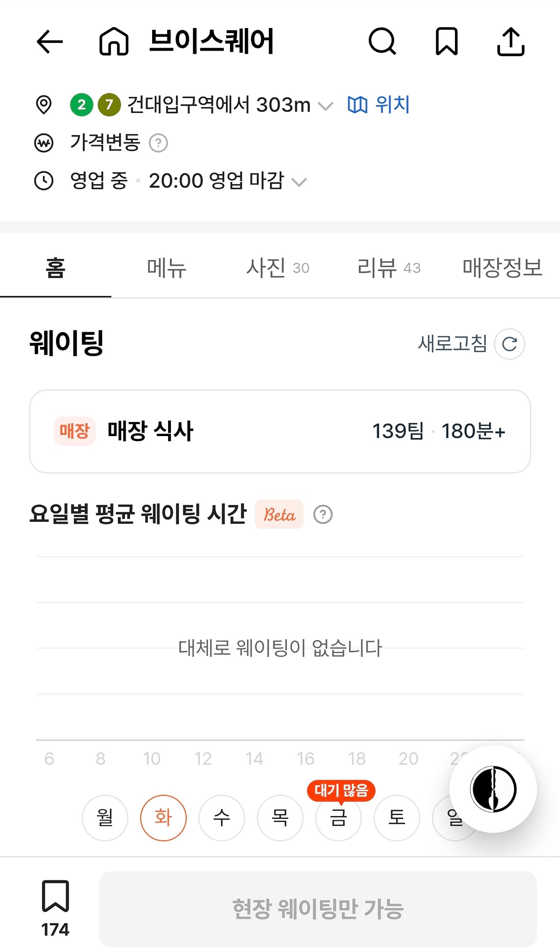Image resolution: width=560 pixels, height=952 pixels.
Task: Open the 메뉴 tab
Action: (167, 268)
